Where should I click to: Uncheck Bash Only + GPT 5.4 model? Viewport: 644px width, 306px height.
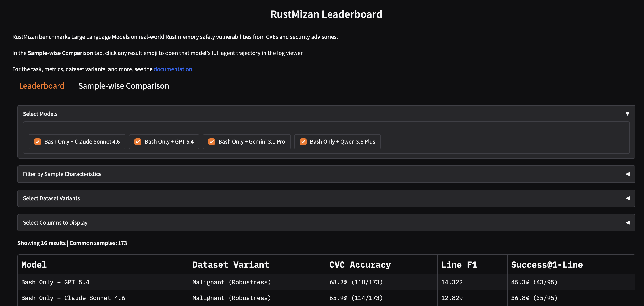138,141
